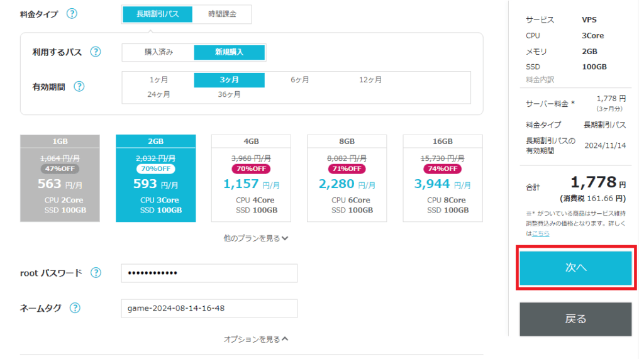Choose the 1GB plan card

[x=60, y=179]
